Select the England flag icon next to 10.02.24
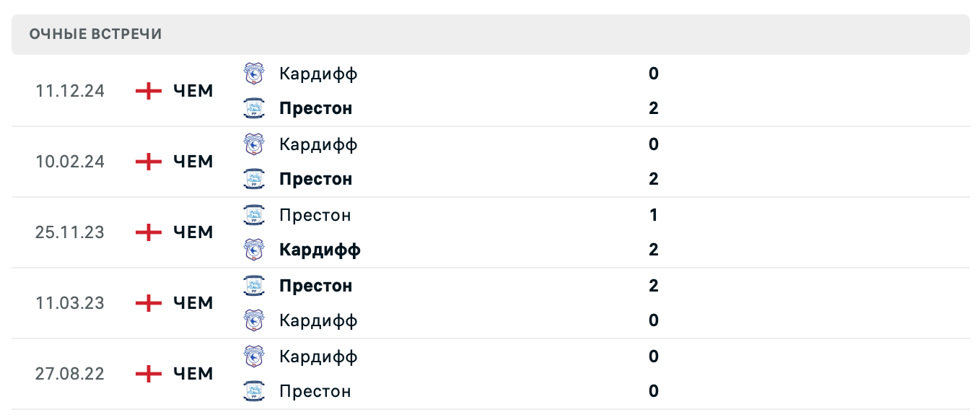This screenshot has height=420, width=980. pyautogui.click(x=147, y=161)
